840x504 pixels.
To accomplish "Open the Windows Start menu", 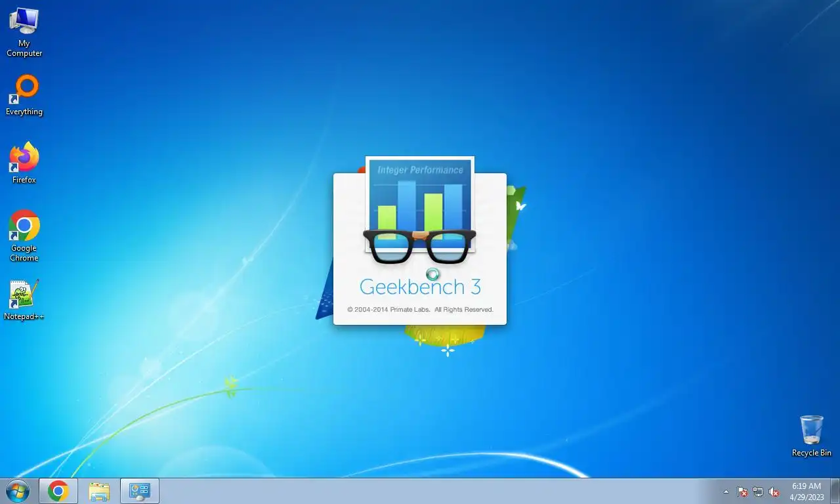I will 18,491.
